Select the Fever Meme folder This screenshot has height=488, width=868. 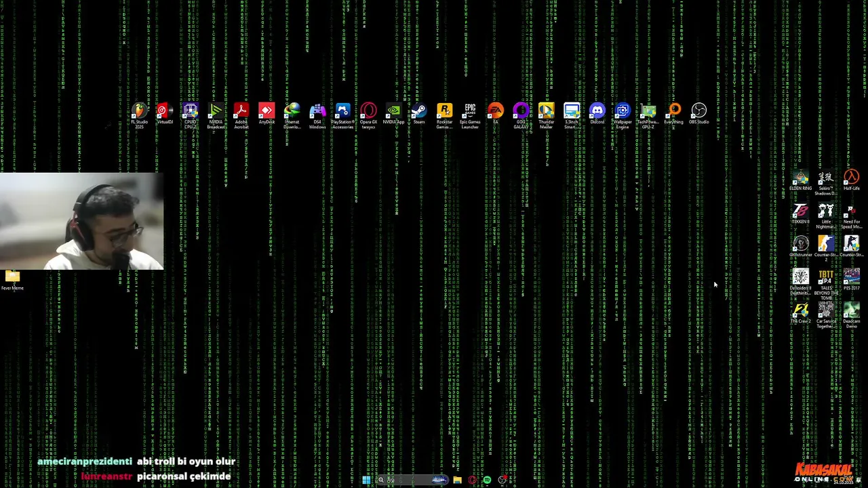click(12, 281)
